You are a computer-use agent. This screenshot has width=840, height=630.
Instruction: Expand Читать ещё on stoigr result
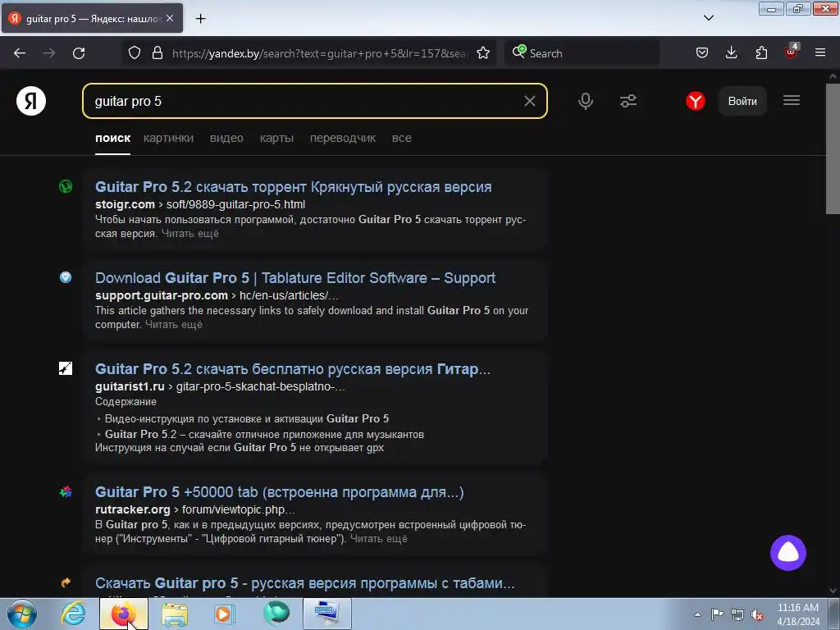point(190,234)
